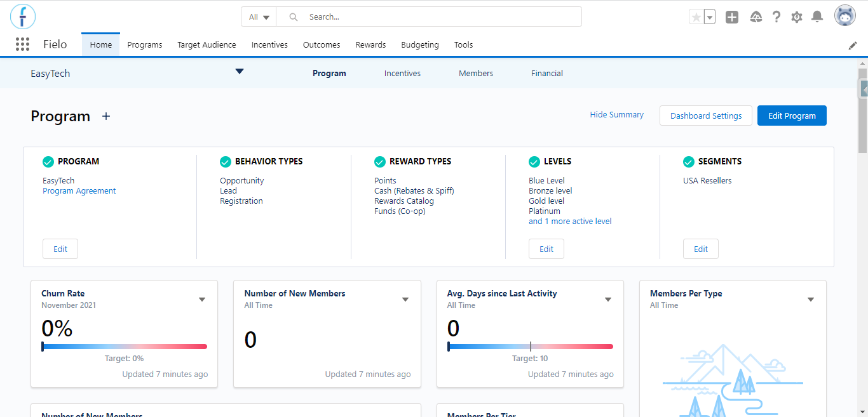The image size is (868, 417).
Task: Click the Favorites star icon
Action: (x=696, y=17)
